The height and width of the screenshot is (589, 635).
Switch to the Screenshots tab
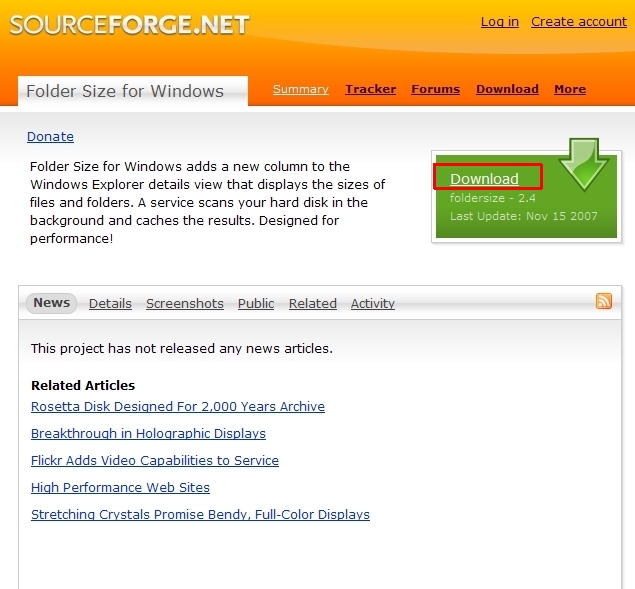[185, 303]
